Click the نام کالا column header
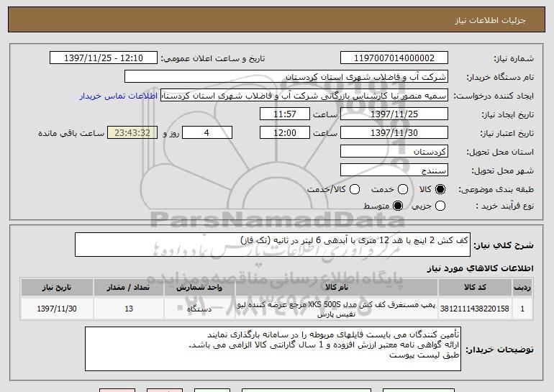This screenshot has width=554, height=392. [x=337, y=288]
